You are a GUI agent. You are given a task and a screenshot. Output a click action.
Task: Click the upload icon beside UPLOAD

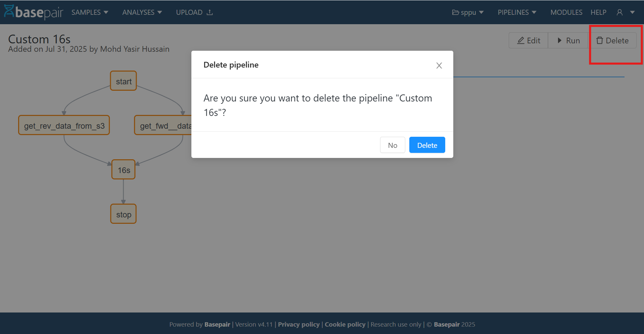click(210, 12)
